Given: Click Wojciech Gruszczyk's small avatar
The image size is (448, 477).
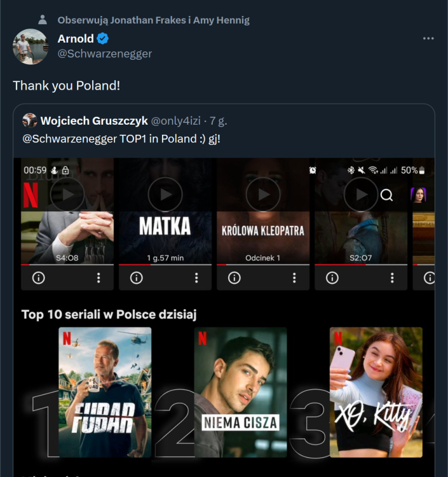Looking at the screenshot, I should [29, 121].
